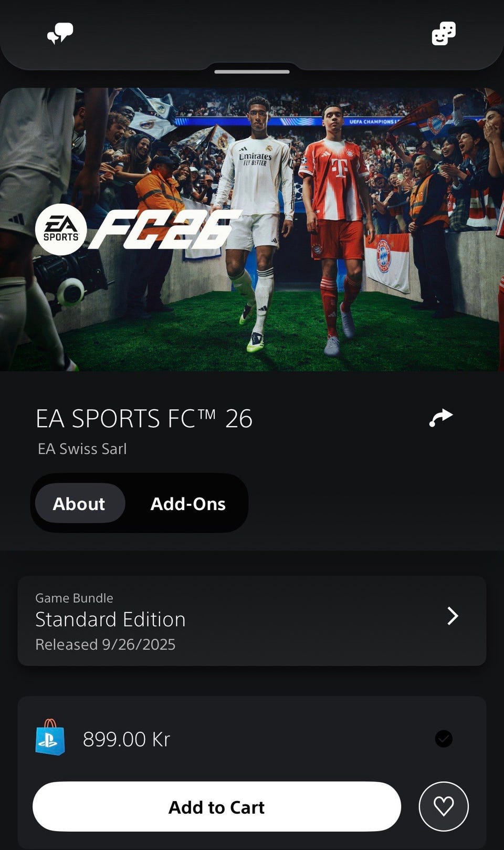This screenshot has height=850, width=504.
Task: Add the game to wishlist with heart icon
Action: point(444,806)
